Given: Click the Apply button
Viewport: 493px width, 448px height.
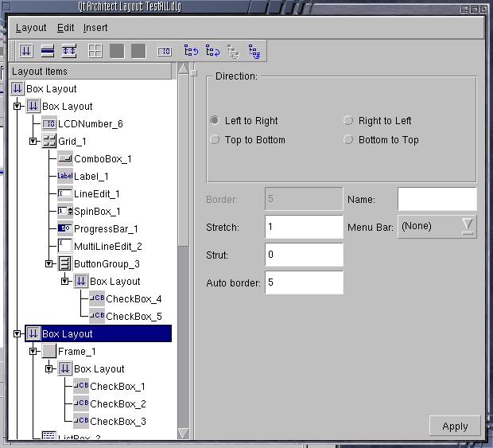Looking at the screenshot, I should [x=454, y=426].
